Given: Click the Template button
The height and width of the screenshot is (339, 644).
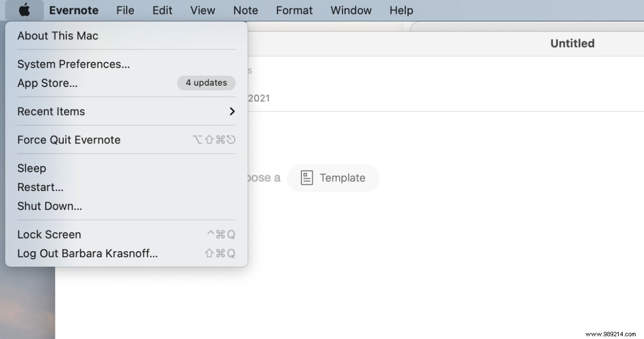Looking at the screenshot, I should pyautogui.click(x=333, y=177).
